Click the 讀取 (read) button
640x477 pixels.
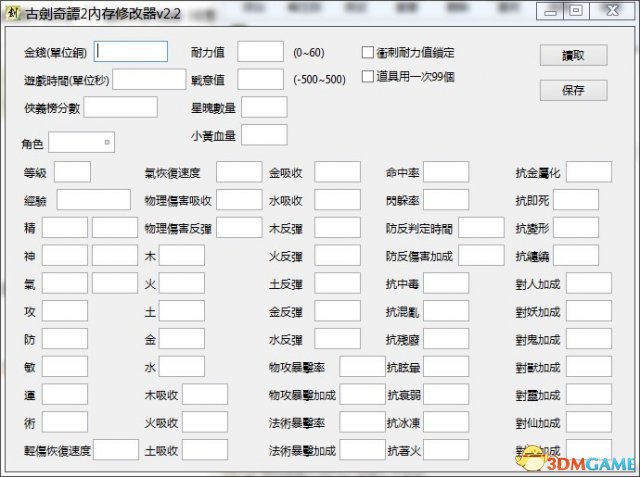click(573, 55)
